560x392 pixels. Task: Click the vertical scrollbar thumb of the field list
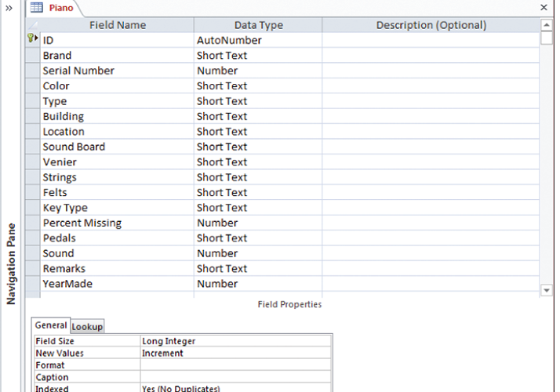547,38
